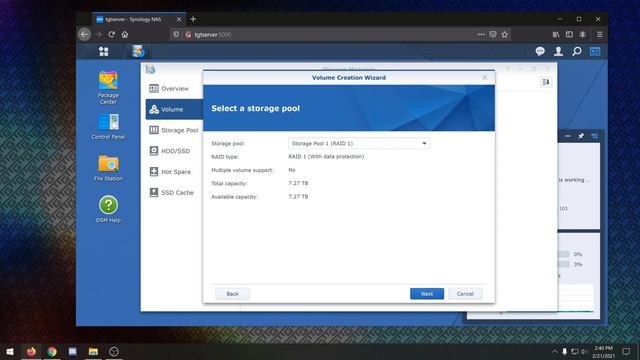
Task: Open HDD/SSD section in sidebar
Action: pos(174,151)
